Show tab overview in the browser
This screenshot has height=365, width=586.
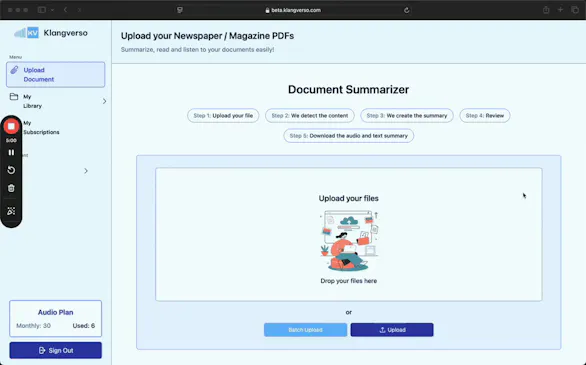(x=575, y=10)
